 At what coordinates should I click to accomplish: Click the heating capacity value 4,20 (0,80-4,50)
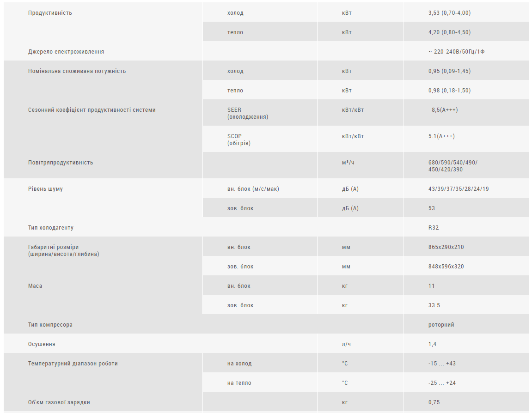click(x=449, y=32)
